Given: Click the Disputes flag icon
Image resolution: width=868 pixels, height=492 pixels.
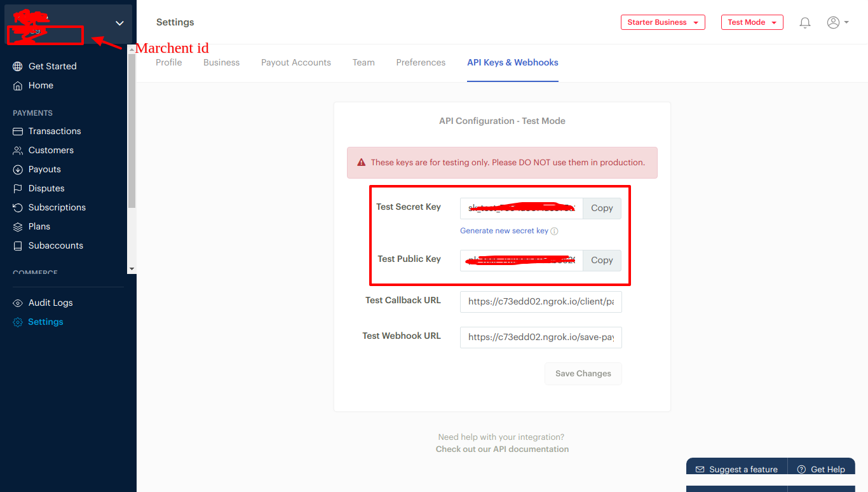Looking at the screenshot, I should pyautogui.click(x=18, y=188).
